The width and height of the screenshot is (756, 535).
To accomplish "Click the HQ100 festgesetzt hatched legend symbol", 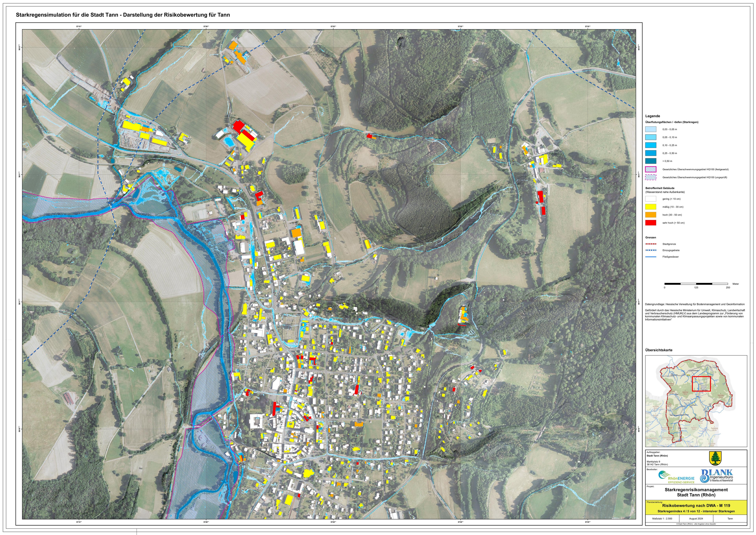I will click(x=651, y=169).
